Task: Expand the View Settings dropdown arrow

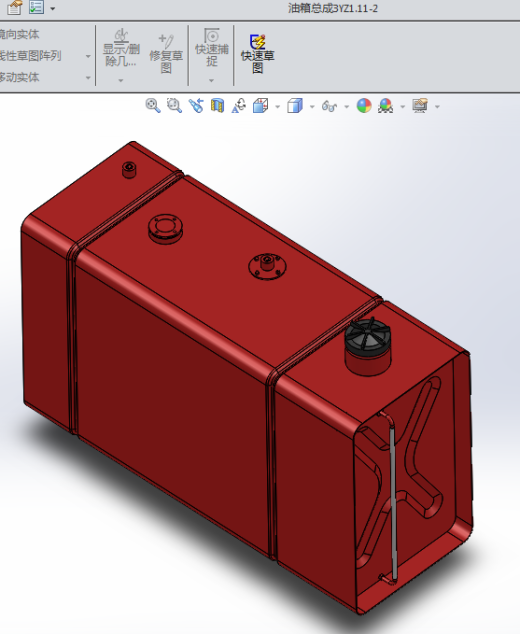Action: [437, 107]
